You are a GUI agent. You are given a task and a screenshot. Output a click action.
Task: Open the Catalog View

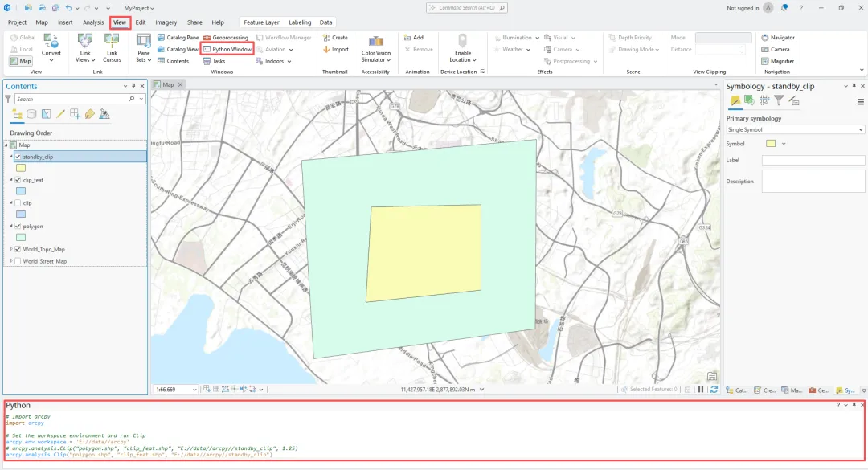(x=178, y=49)
